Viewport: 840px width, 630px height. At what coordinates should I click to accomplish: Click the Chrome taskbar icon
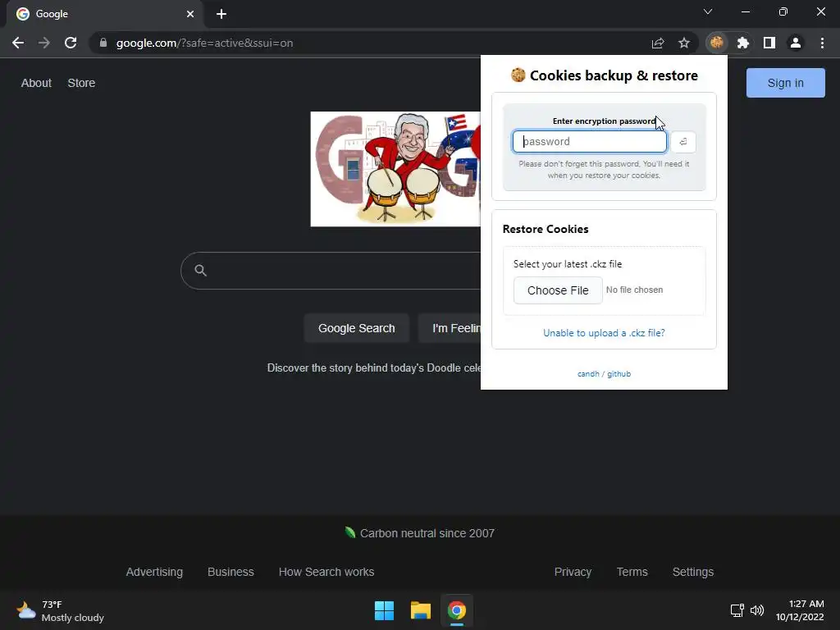(x=457, y=610)
